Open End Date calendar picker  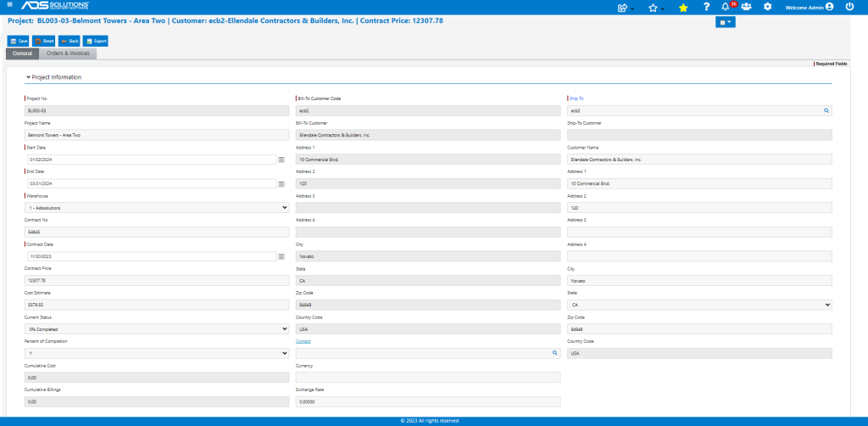pyautogui.click(x=281, y=184)
